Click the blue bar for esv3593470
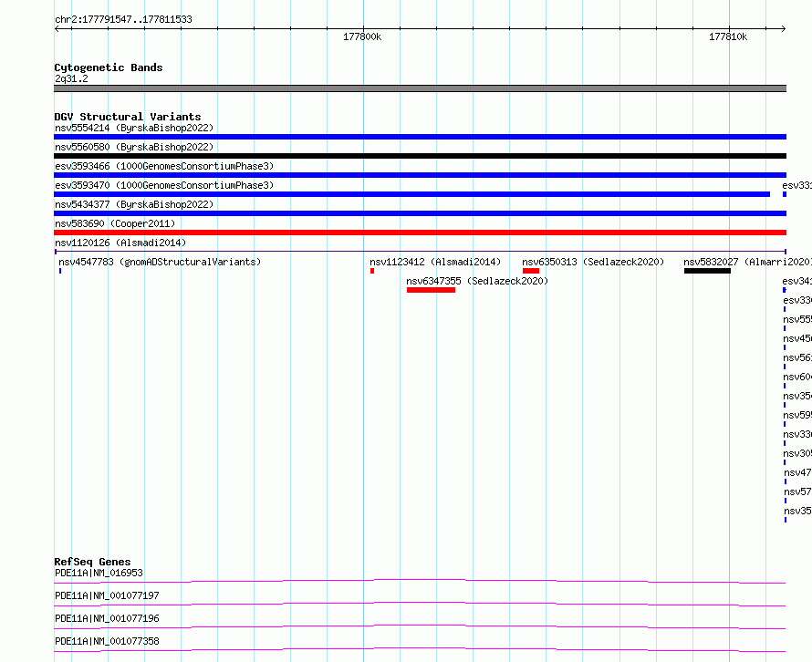Image resolution: width=812 pixels, height=662 pixels. pyautogui.click(x=411, y=194)
